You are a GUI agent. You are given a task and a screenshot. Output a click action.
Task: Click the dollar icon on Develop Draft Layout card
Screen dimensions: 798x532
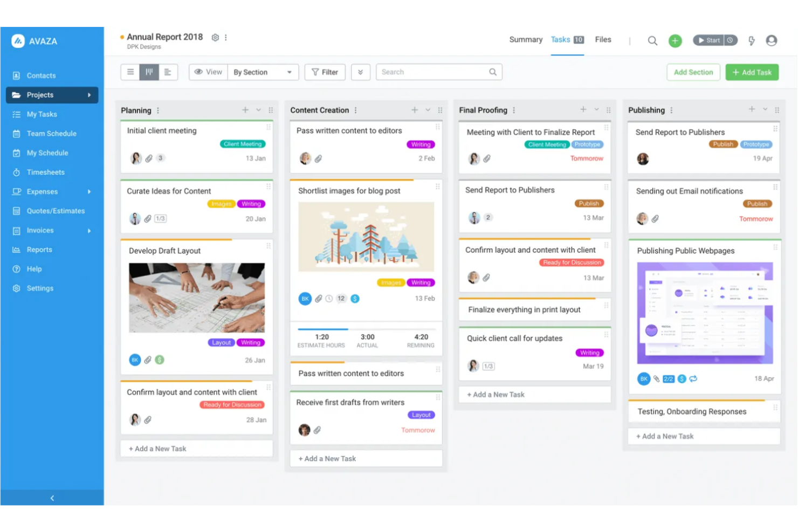coord(159,360)
